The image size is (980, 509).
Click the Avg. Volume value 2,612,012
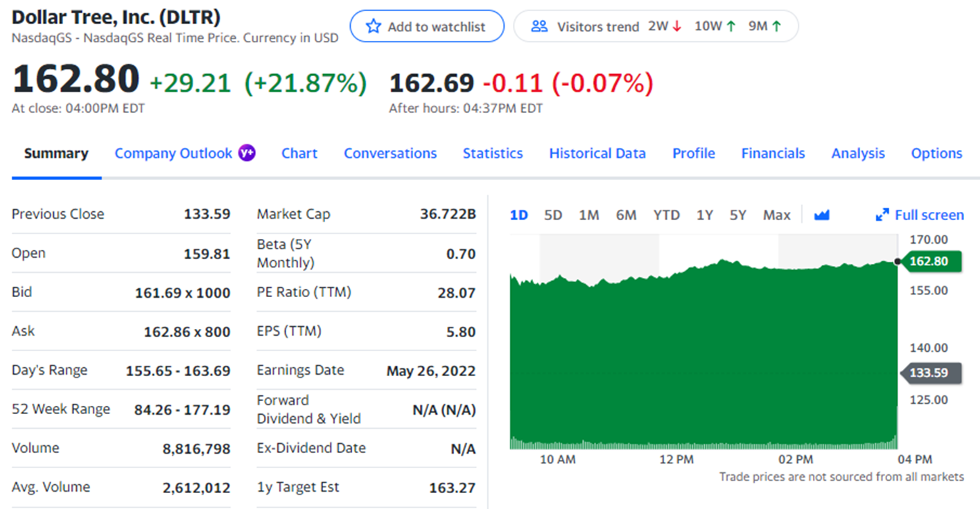click(x=197, y=488)
